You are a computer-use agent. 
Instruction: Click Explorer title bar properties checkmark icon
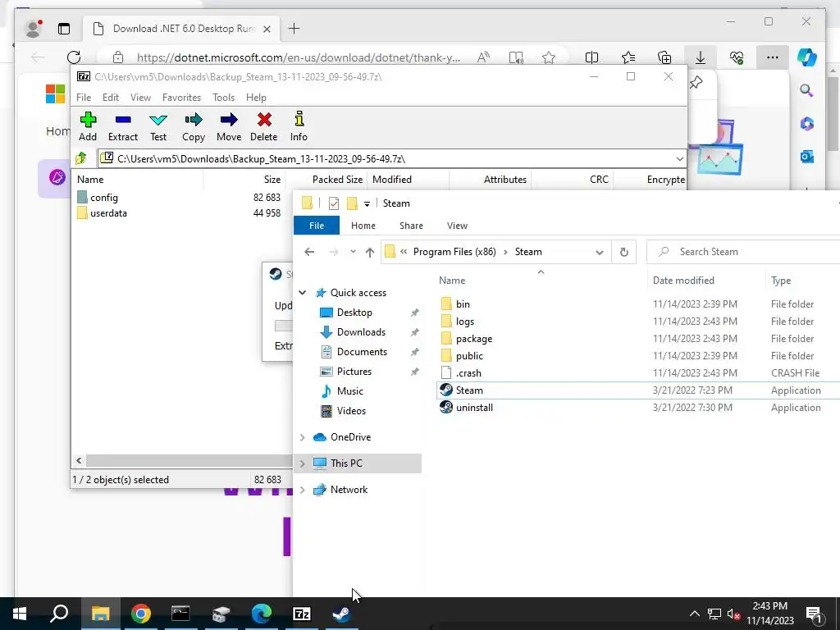pos(334,203)
